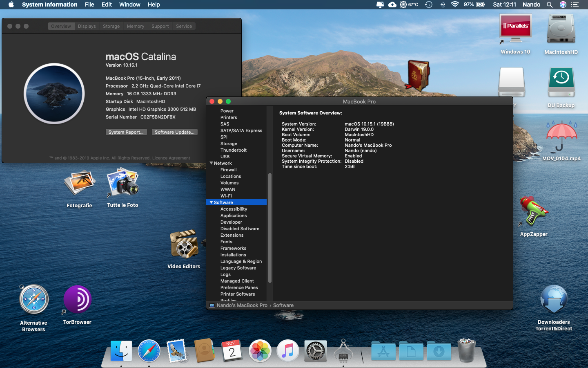The height and width of the screenshot is (368, 588).
Task: Open the Window menu
Action: point(130,4)
